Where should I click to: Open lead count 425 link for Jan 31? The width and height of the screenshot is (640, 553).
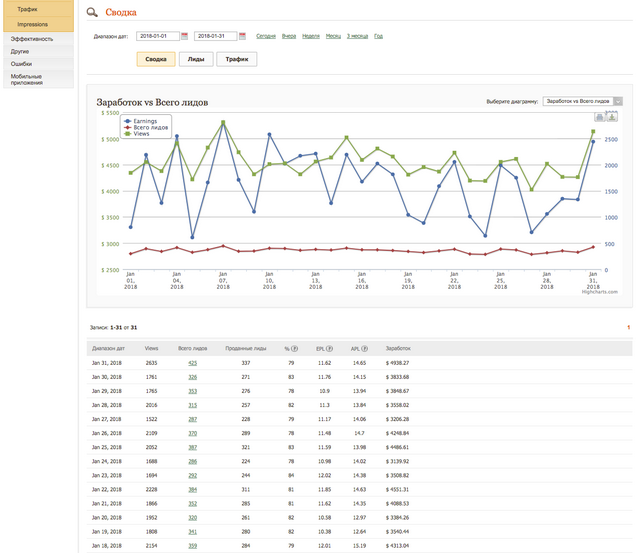[192, 363]
